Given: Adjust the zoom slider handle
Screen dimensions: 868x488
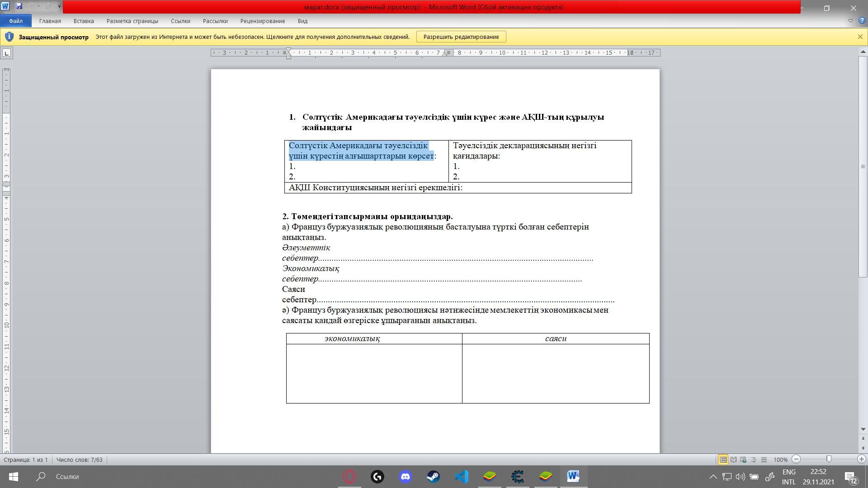Looking at the screenshot, I should coord(829,459).
